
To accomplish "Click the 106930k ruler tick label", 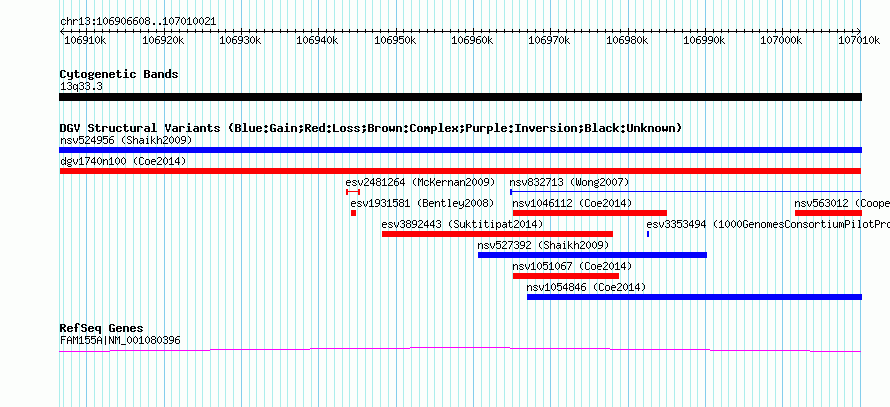I will coord(240,40).
